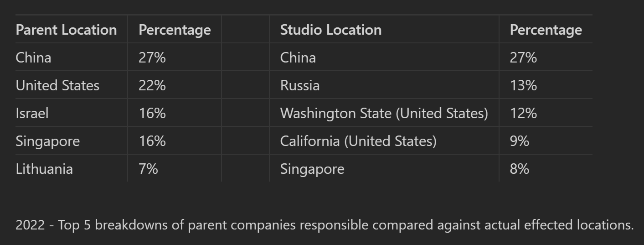This screenshot has height=245, width=644.
Task: Click the China cell under Parent Location
Action: 33,57
